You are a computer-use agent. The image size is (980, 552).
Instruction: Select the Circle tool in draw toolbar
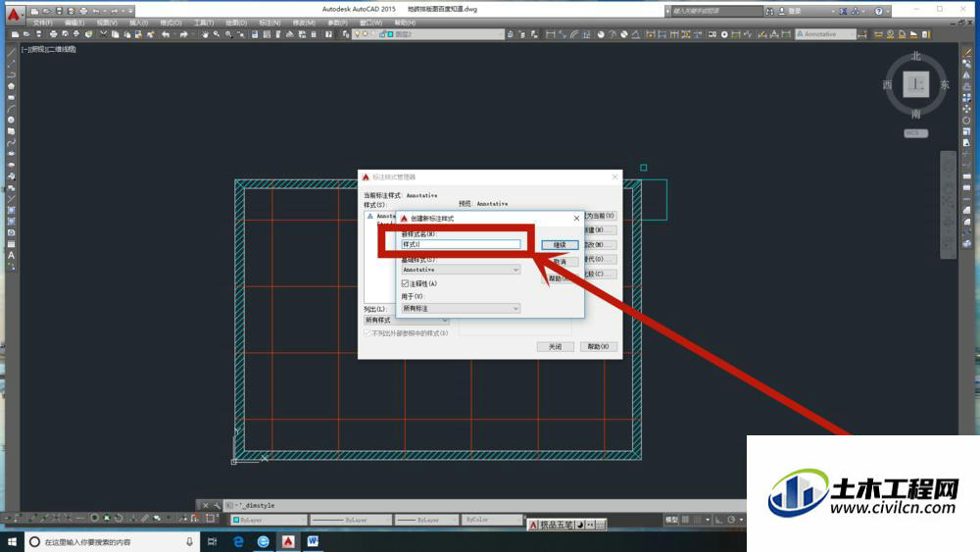click(x=11, y=120)
